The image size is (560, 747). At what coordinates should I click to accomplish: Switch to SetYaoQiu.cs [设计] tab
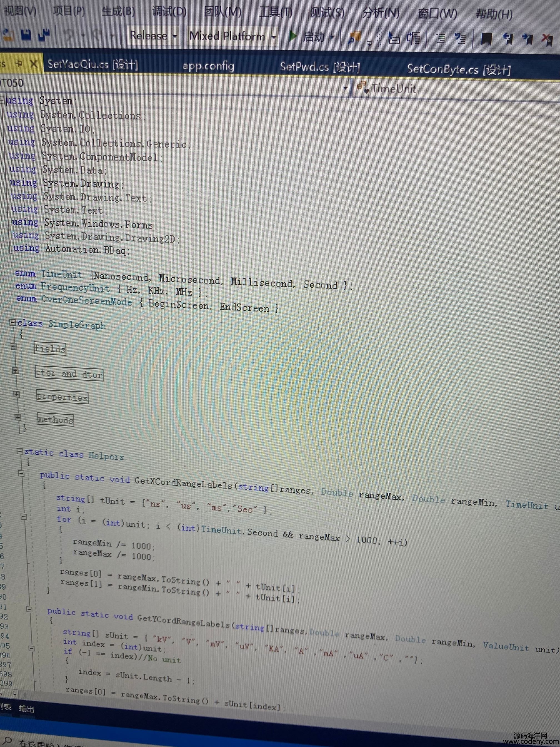coord(92,64)
